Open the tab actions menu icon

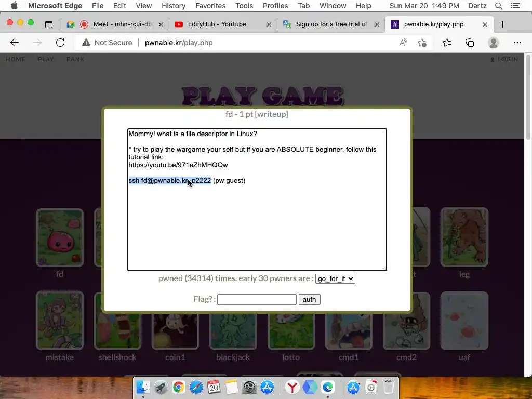point(49,24)
